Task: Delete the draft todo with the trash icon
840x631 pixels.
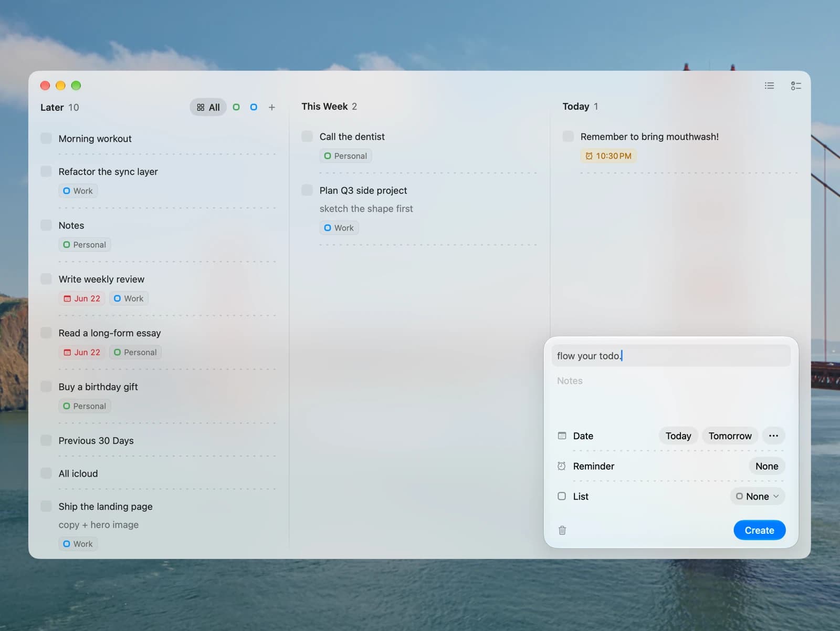Action: pos(562,530)
